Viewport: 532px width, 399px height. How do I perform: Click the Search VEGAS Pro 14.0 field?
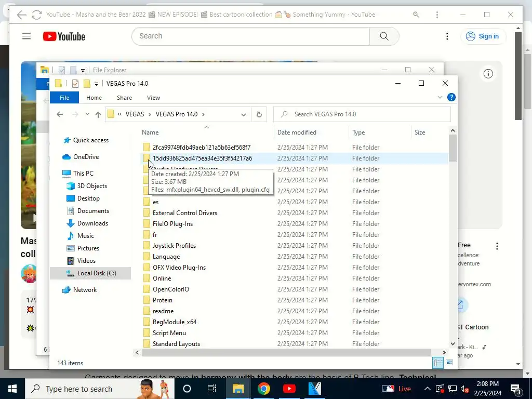click(x=362, y=114)
